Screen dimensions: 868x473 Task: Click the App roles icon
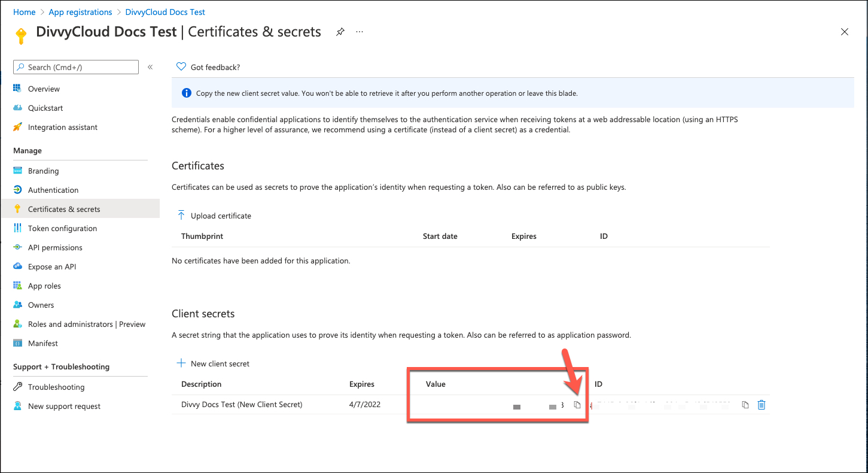coord(17,286)
